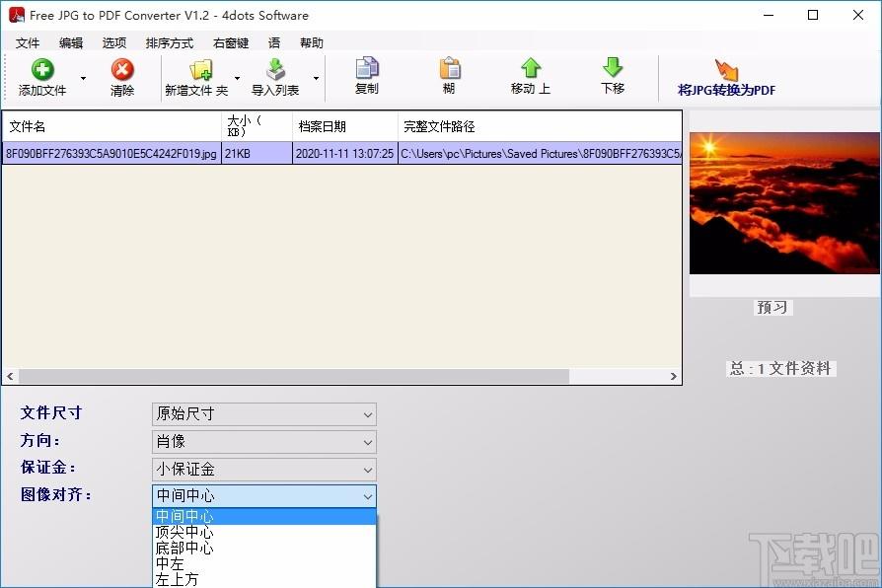Click the total files label 总：1 文件资料
Image resolution: width=882 pixels, height=588 pixels.
780,369
